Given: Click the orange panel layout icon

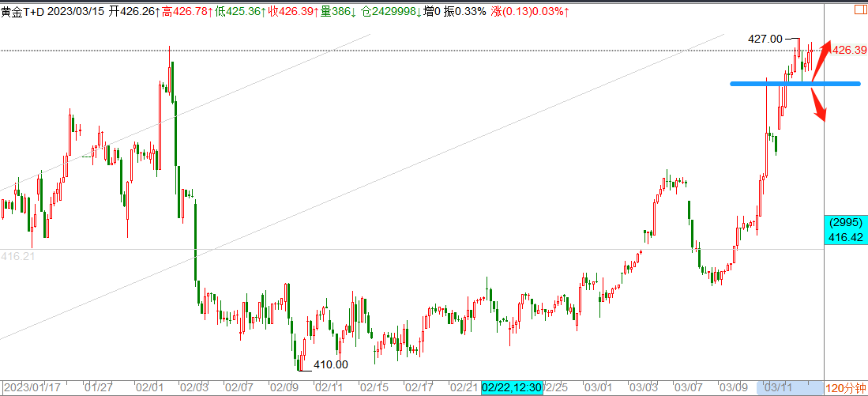Looking at the screenshot, I should click(862, 9).
